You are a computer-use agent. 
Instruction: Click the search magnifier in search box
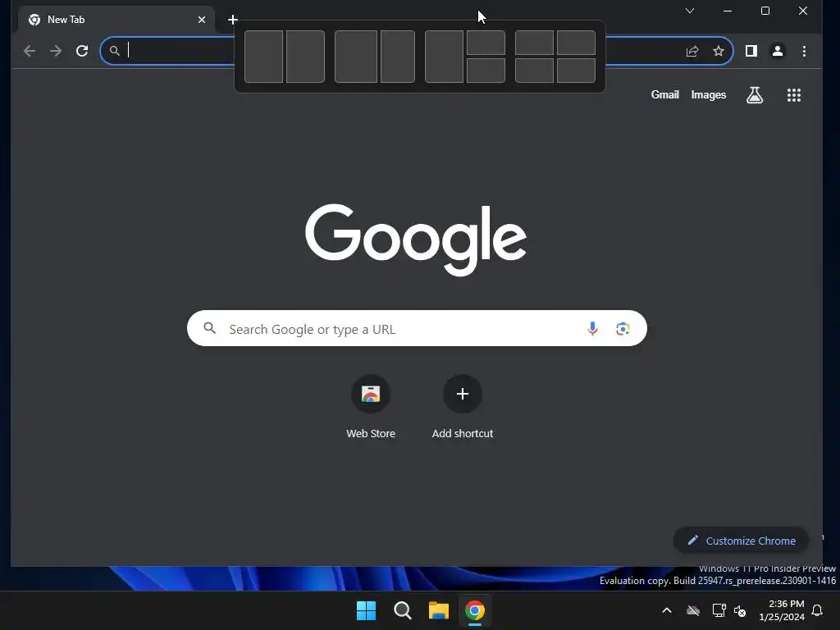coord(210,328)
